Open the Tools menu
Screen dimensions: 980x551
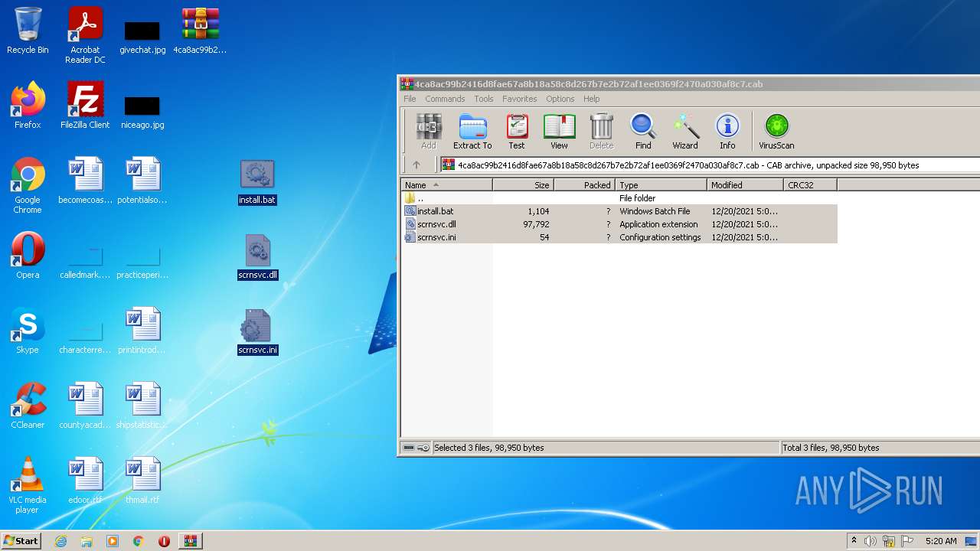pyautogui.click(x=484, y=99)
